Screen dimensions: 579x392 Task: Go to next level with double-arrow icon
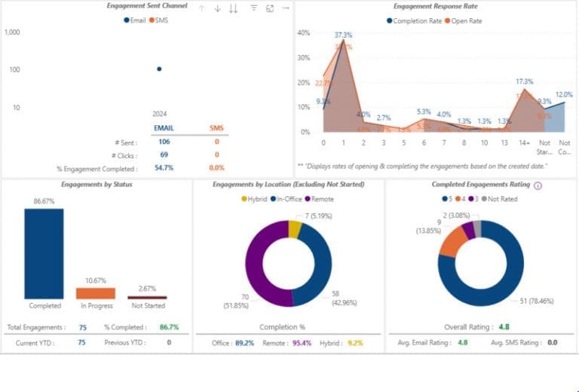(x=233, y=8)
